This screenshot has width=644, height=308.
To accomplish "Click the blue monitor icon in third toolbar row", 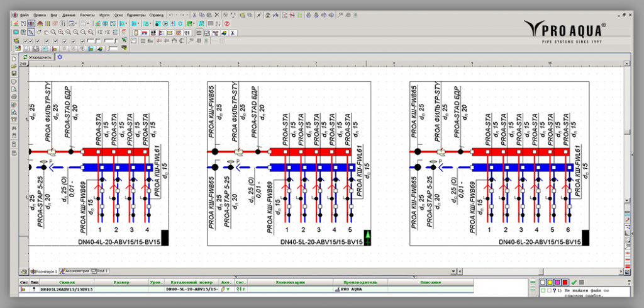I will (x=16, y=32).
